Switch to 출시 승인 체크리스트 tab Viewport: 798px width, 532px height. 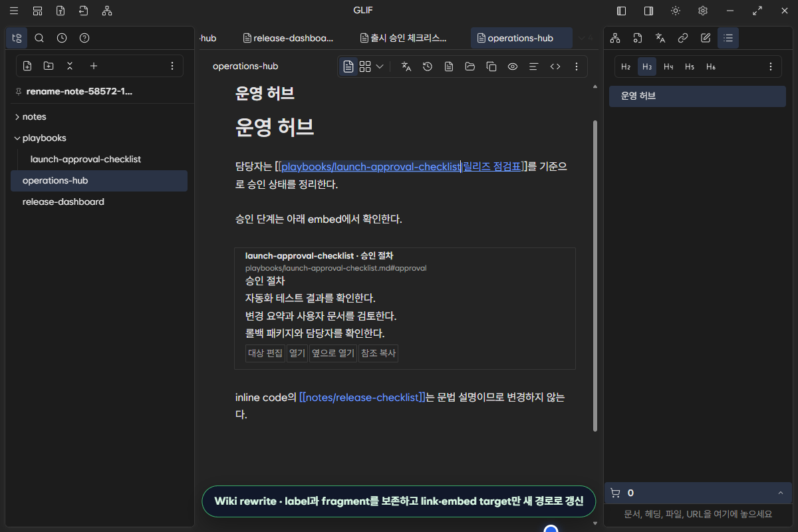tap(403, 38)
